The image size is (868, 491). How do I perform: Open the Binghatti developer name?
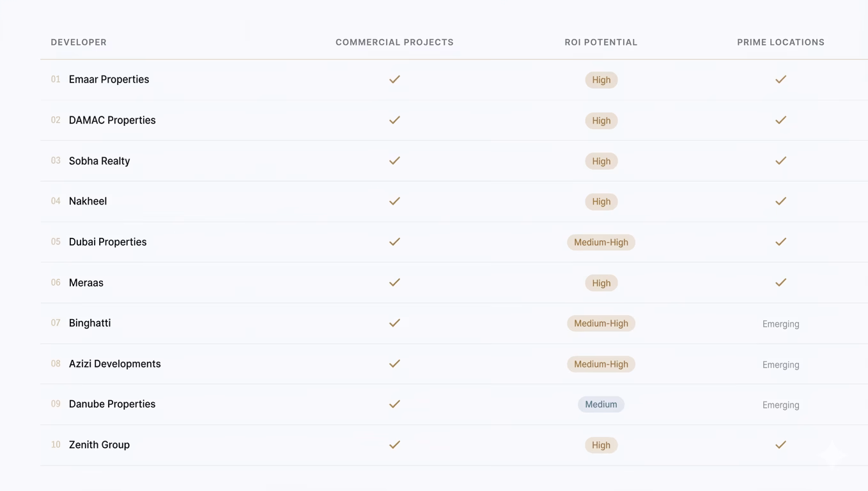pyautogui.click(x=89, y=323)
